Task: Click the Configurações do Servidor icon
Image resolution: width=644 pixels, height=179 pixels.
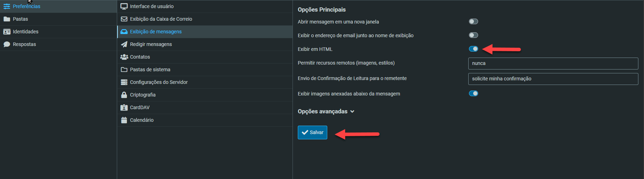Action: pos(124,82)
